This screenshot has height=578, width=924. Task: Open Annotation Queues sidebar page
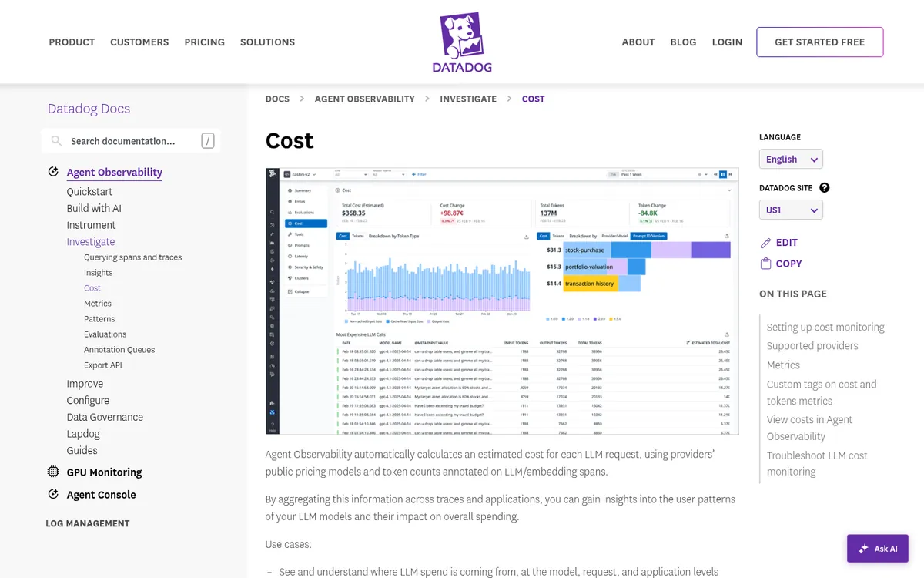coord(119,350)
